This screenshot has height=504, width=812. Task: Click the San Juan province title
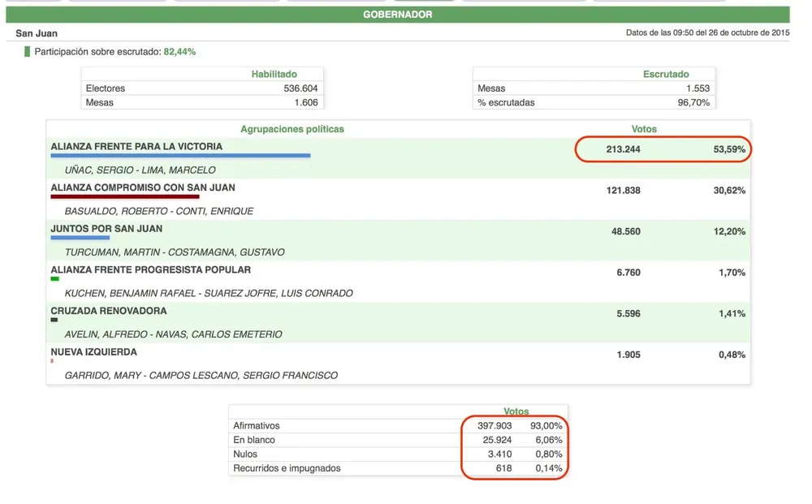pos(37,33)
